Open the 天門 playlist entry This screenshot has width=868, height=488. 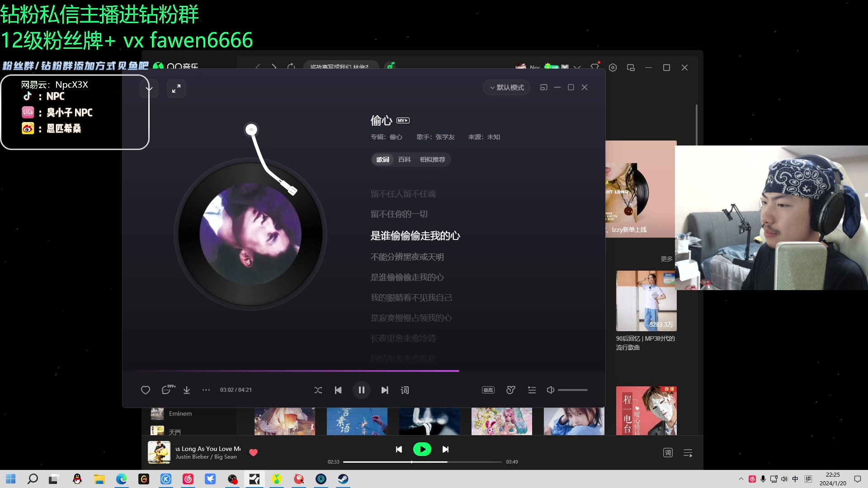[x=175, y=432]
